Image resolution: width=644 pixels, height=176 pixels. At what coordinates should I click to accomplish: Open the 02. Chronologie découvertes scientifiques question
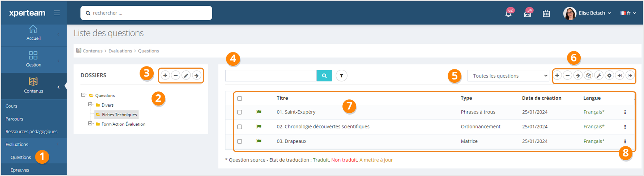323,127
